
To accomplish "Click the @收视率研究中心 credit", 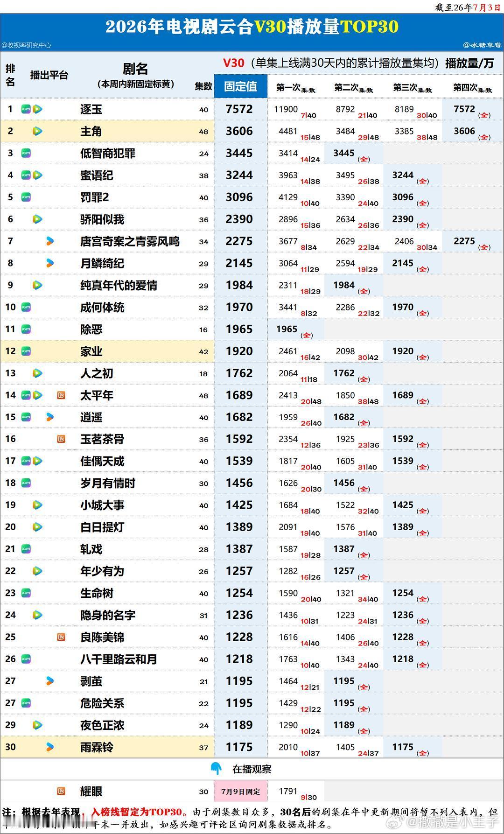I will click(26, 45).
